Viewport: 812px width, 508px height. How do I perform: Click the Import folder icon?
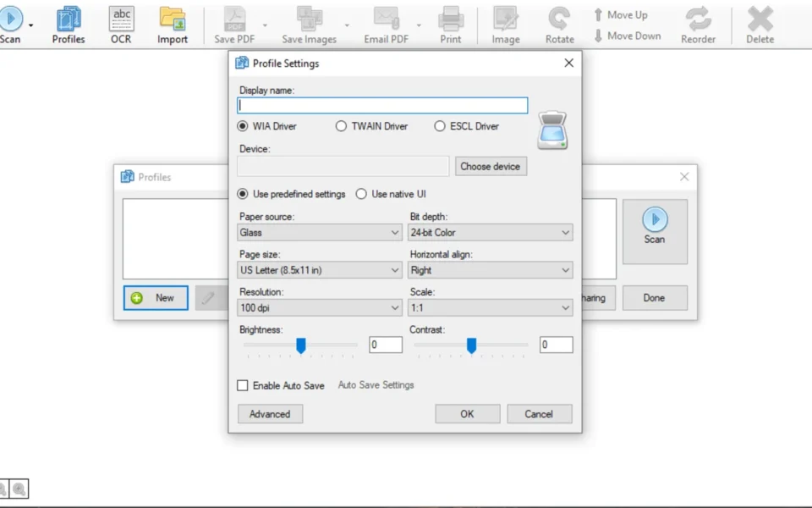pyautogui.click(x=173, y=19)
